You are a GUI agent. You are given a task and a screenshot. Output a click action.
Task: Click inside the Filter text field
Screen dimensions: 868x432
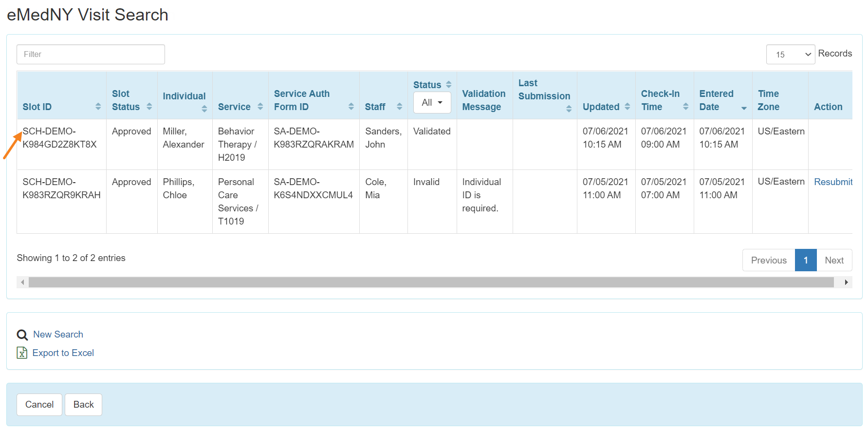pos(91,55)
